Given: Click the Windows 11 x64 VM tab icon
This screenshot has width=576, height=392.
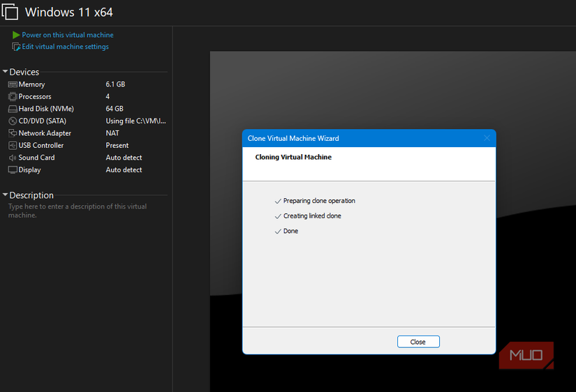Looking at the screenshot, I should click(x=10, y=12).
